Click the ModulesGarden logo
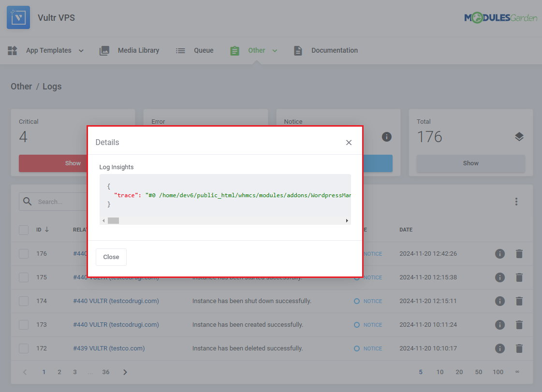 [500, 17]
